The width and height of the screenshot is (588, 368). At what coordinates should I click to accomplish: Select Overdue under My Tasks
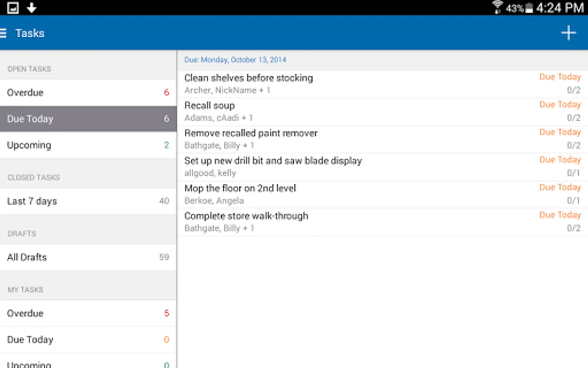pos(88,313)
